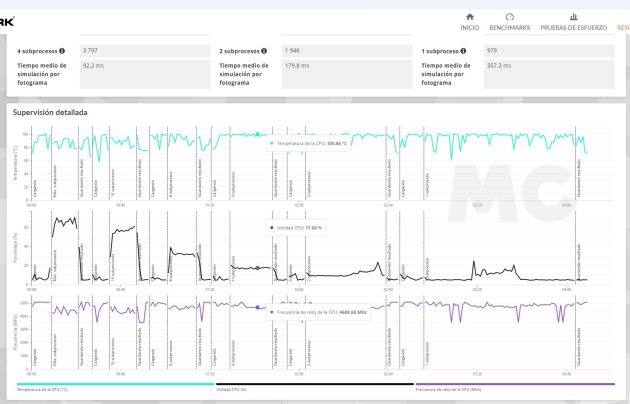Click the 357.3 ms simulation time field
The width and height of the screenshot is (630, 404).
[x=549, y=74]
